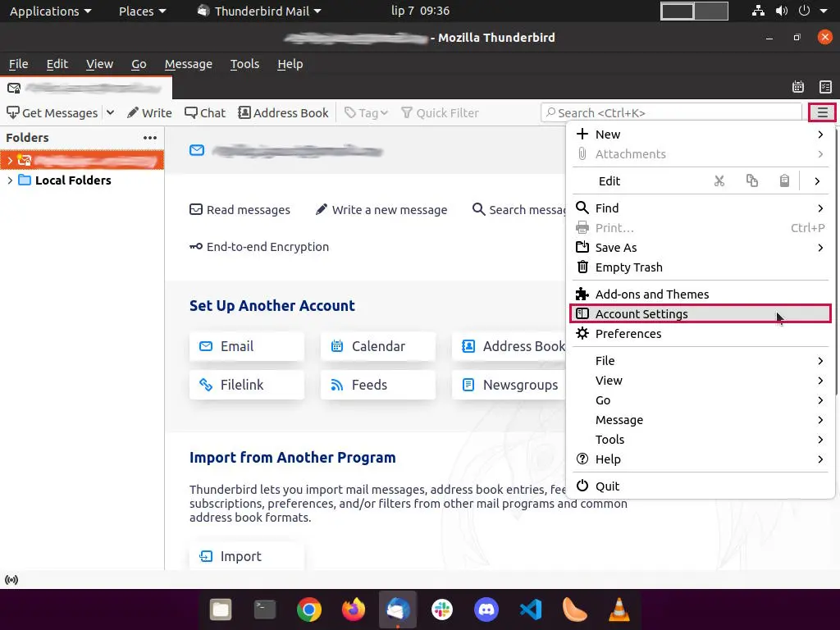
Task: Open the New submenu in app menu
Action: (701, 135)
